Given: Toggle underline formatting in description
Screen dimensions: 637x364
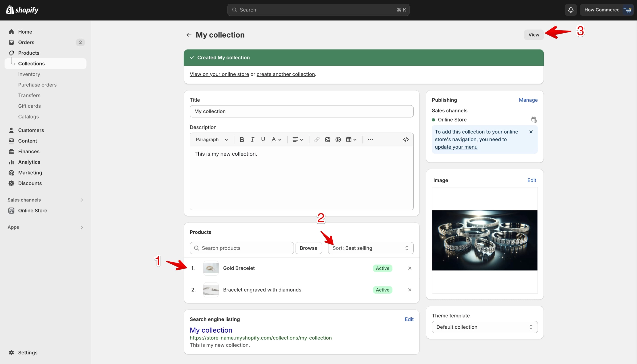Looking at the screenshot, I should (263, 139).
